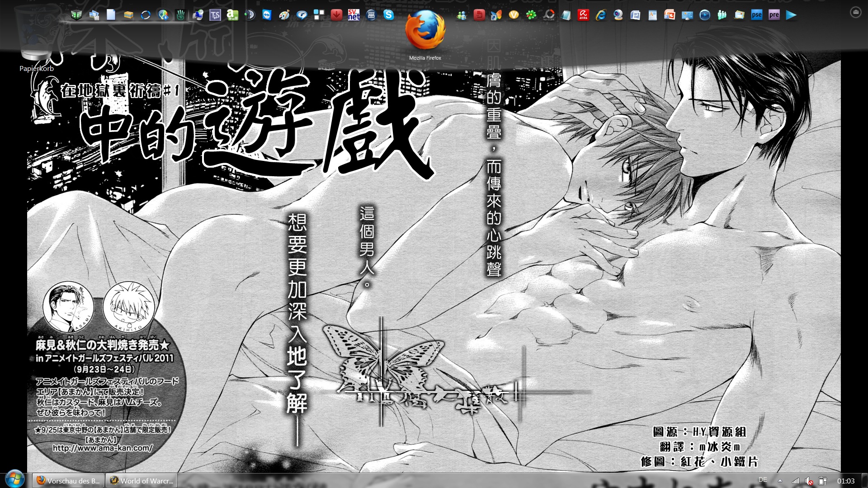Switch to 'Vorschau des B...' Firefox taskbar button
Screen dimensions: 868x488
tap(68, 481)
